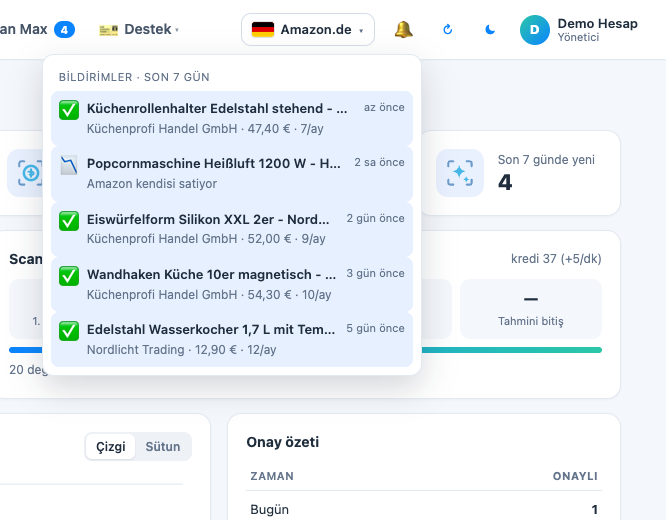The width and height of the screenshot is (666, 520).
Task: Click green checkmark on Eiswürfelform row
Action: (69, 221)
